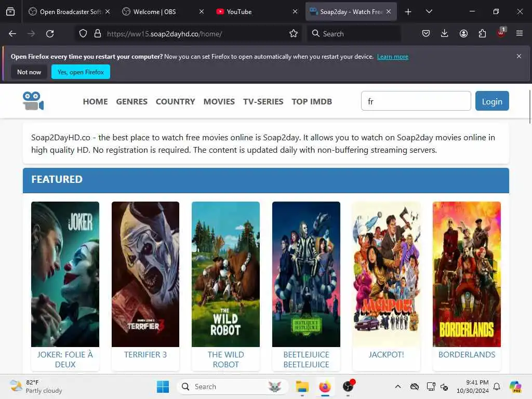This screenshot has height=399, width=532.
Task: Go back using the browser back arrow
Action: pos(12,34)
